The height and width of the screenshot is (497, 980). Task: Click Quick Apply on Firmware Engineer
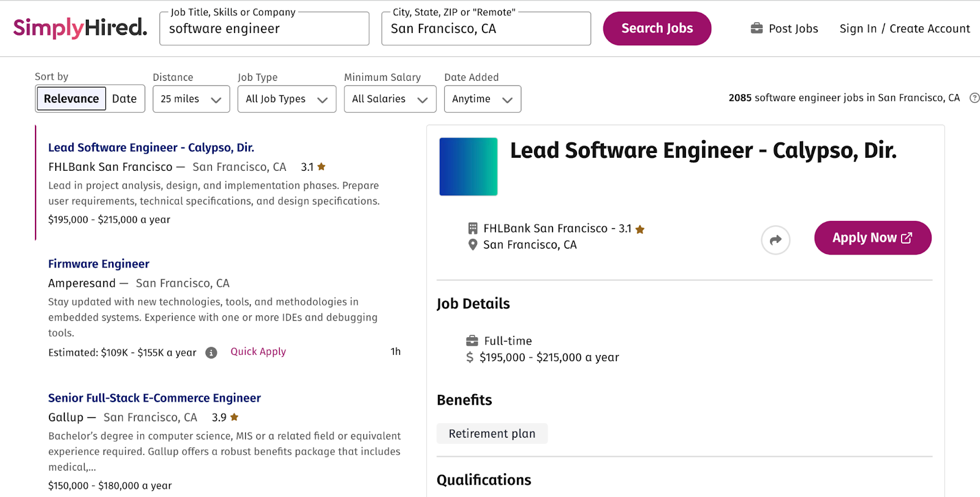pyautogui.click(x=258, y=351)
